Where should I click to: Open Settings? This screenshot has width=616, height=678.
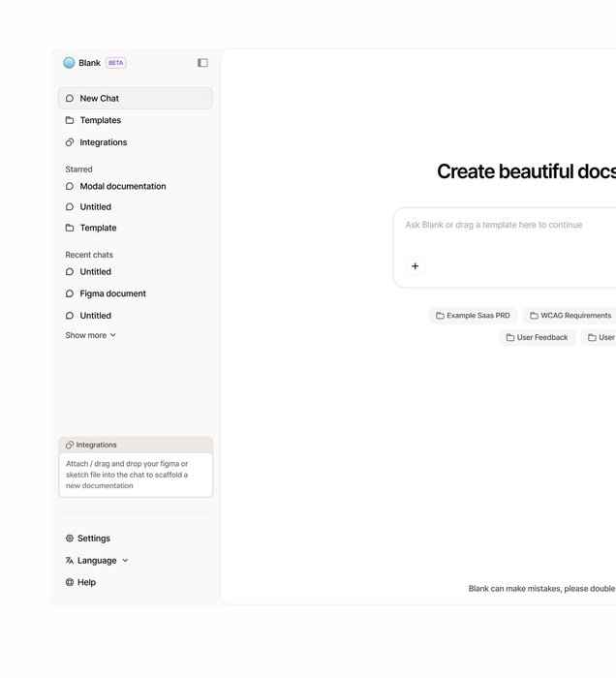(x=88, y=539)
